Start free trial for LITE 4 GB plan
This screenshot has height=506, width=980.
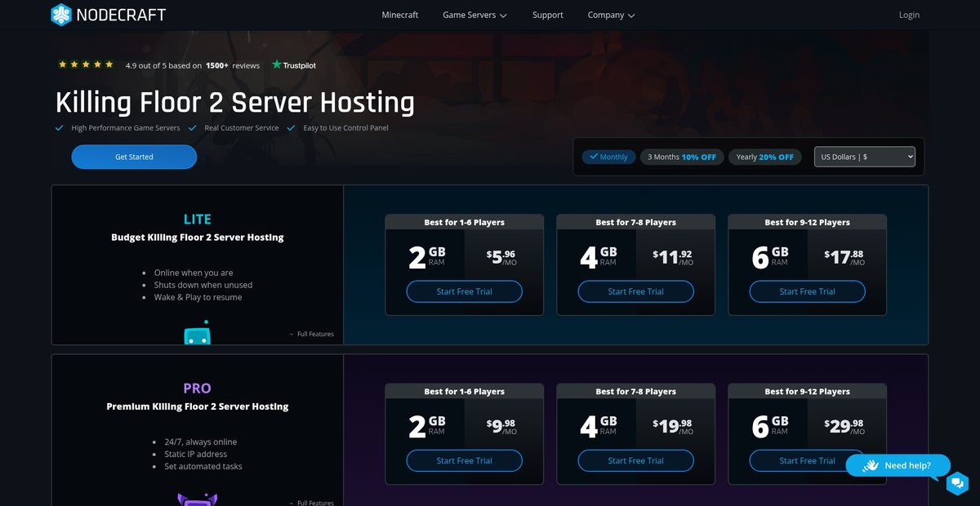pyautogui.click(x=636, y=291)
